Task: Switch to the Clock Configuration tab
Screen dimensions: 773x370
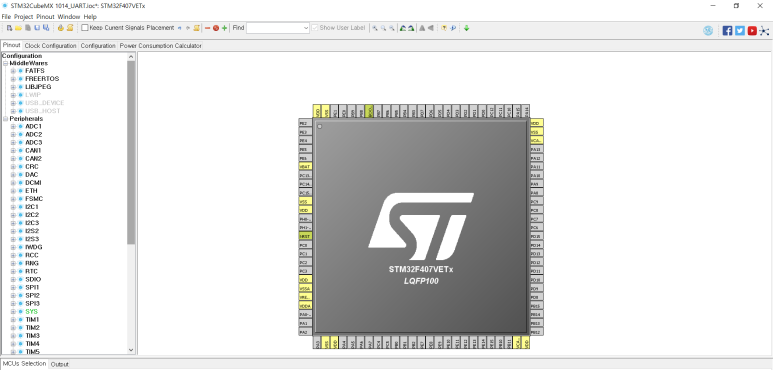Action: (50, 46)
